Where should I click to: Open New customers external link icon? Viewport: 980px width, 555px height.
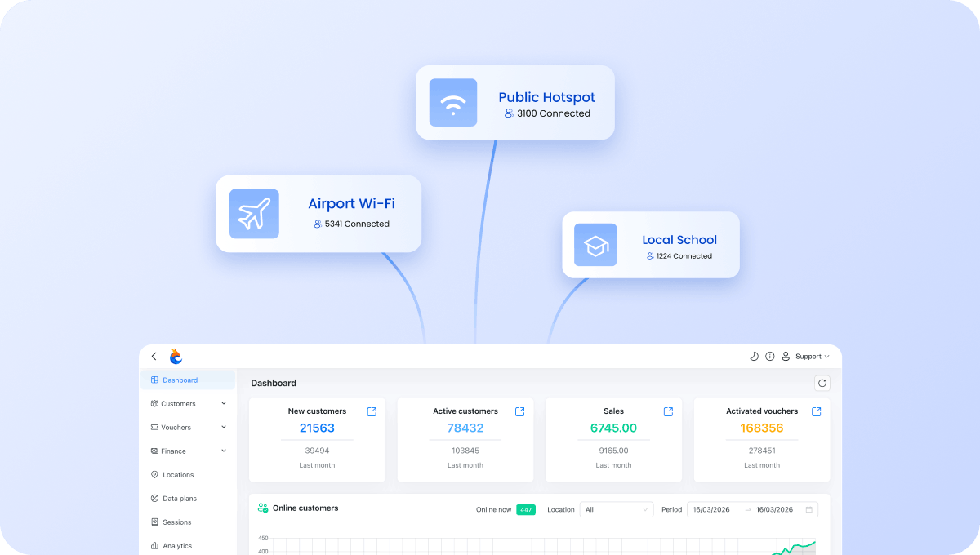(372, 411)
